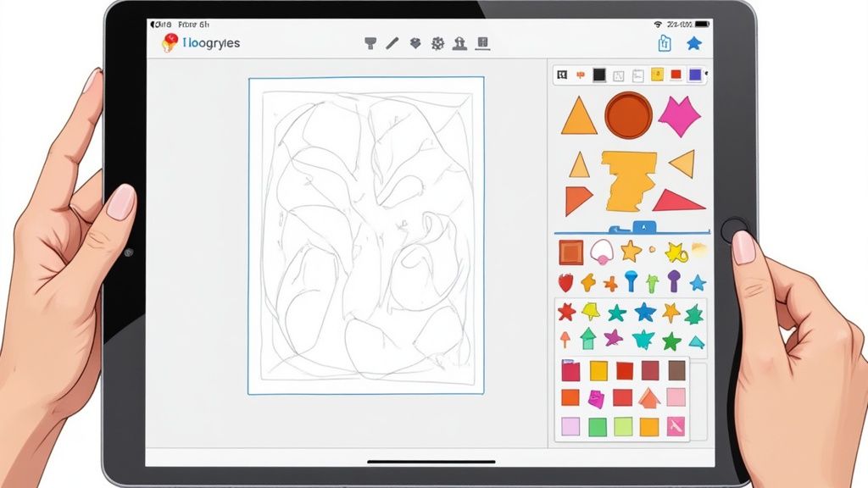
Task: Pick the lavender swatch in bottom row
Action: pos(570,427)
